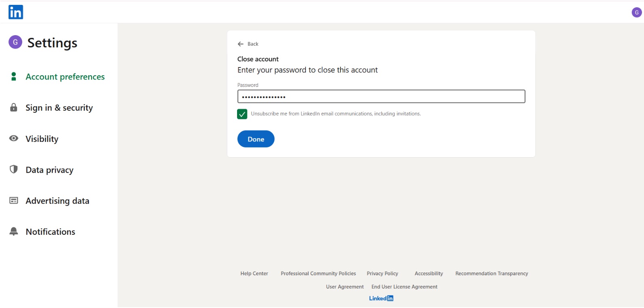644x308 pixels.
Task: Click the Data privacy shield icon
Action: click(14, 169)
